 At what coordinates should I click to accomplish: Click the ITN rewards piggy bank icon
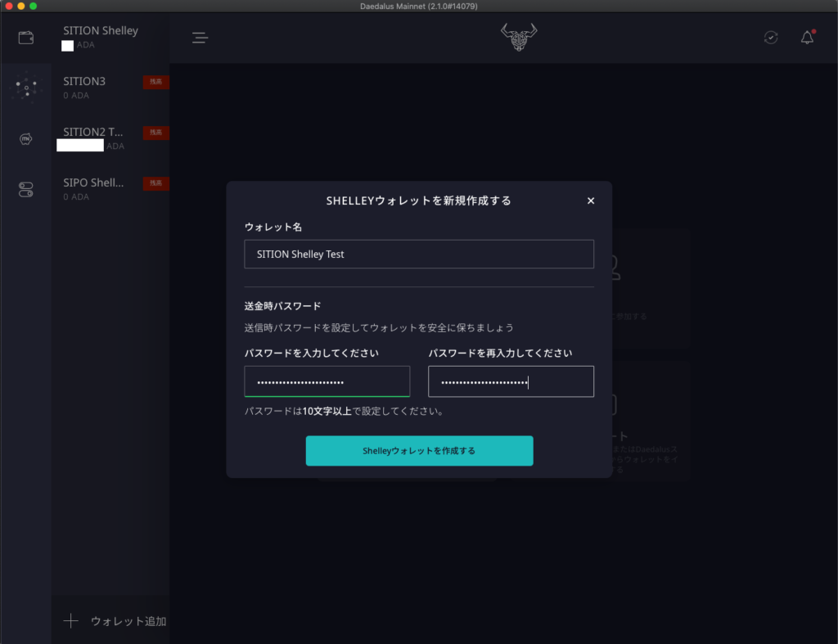coord(25,139)
